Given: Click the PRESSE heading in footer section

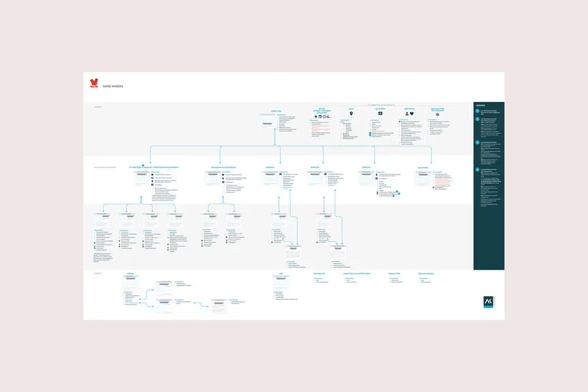Looking at the screenshot, I should [x=131, y=274].
